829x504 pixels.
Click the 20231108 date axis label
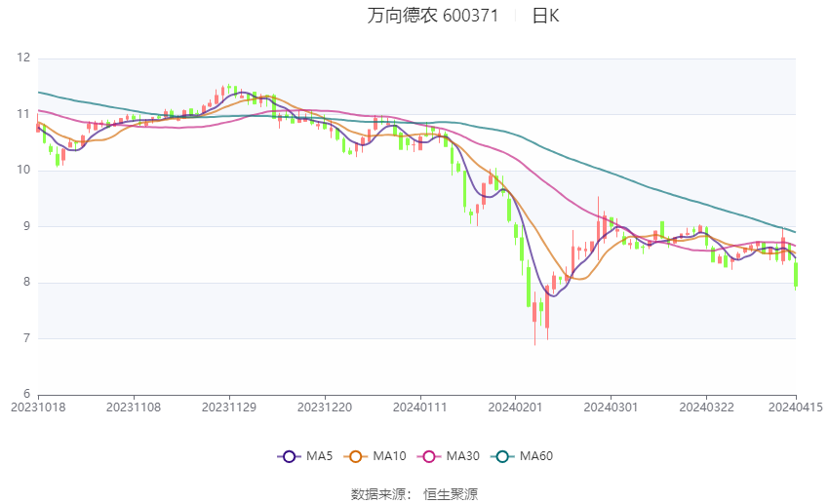pyautogui.click(x=134, y=407)
